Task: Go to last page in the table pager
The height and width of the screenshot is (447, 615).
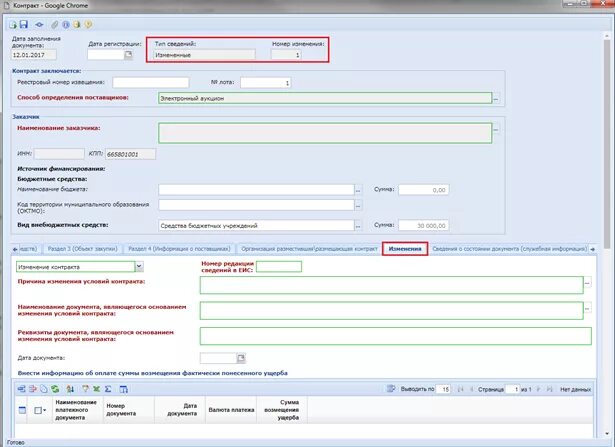Action: pyautogui.click(x=549, y=389)
